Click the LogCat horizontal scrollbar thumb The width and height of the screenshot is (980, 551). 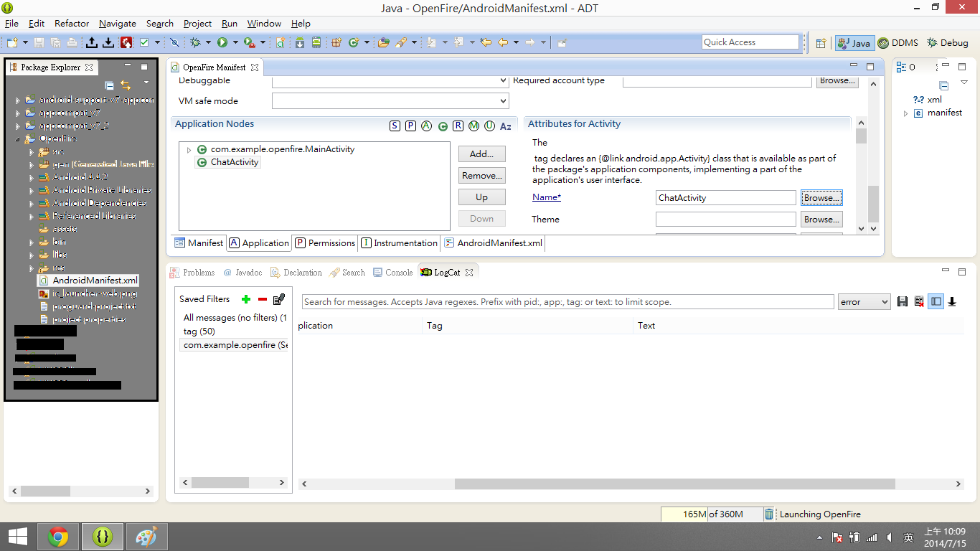674,484
